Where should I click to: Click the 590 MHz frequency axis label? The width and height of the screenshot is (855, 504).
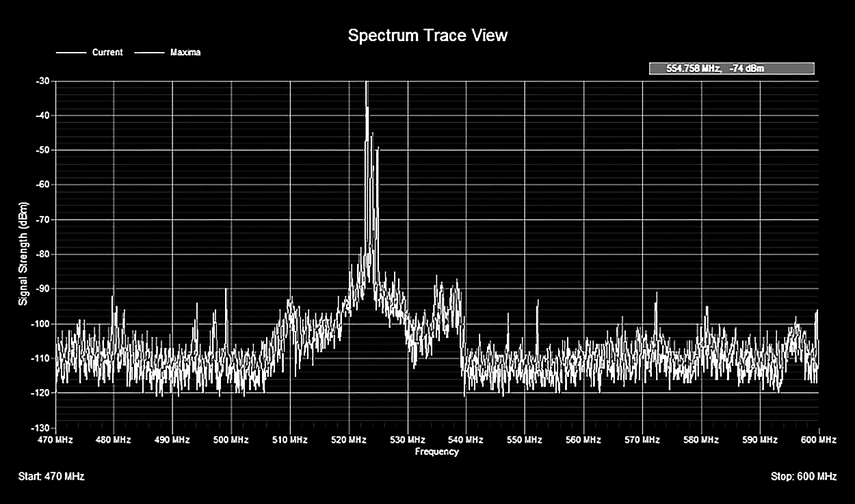760,440
